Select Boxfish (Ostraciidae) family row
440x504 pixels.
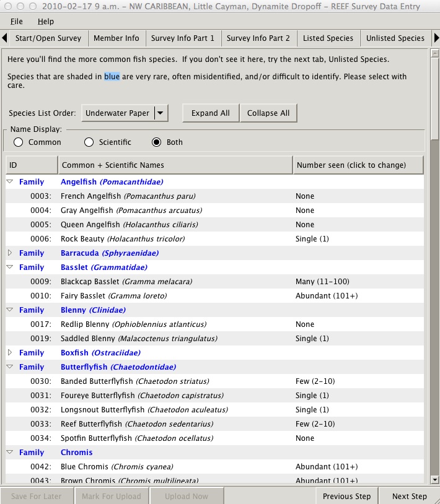point(215,352)
